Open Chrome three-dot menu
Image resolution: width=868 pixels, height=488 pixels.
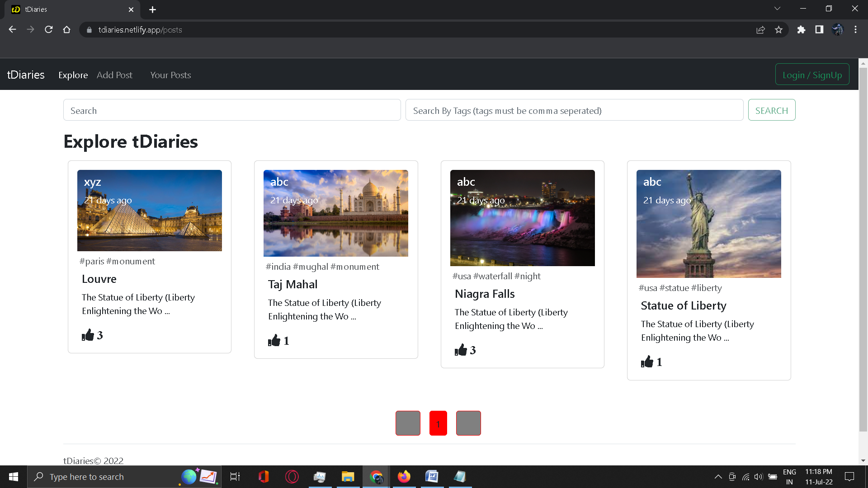tap(855, 30)
